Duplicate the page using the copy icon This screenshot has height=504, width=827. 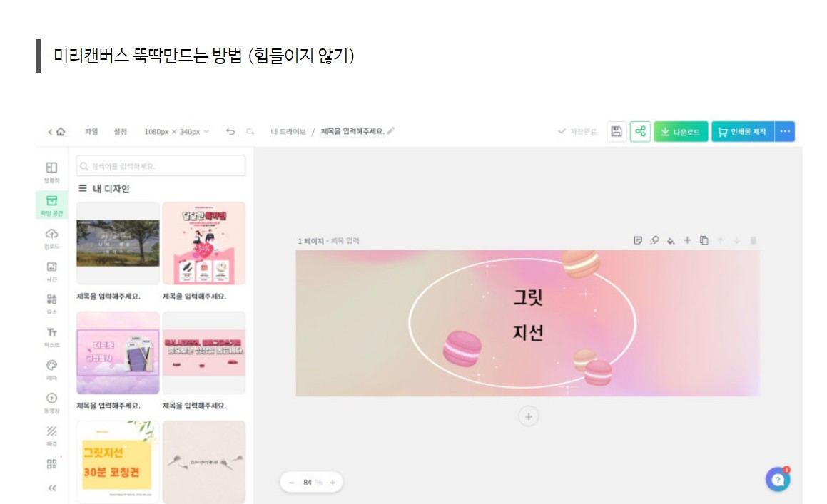coord(704,240)
